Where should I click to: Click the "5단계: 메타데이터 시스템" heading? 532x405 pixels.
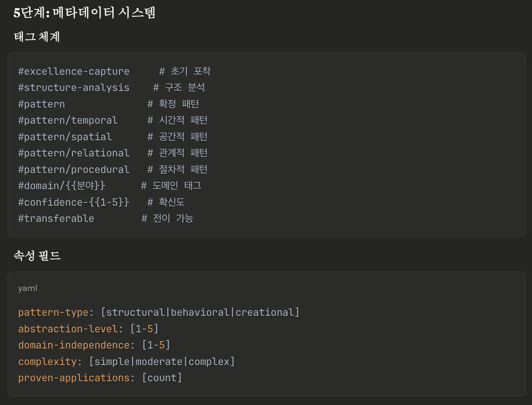tap(84, 13)
